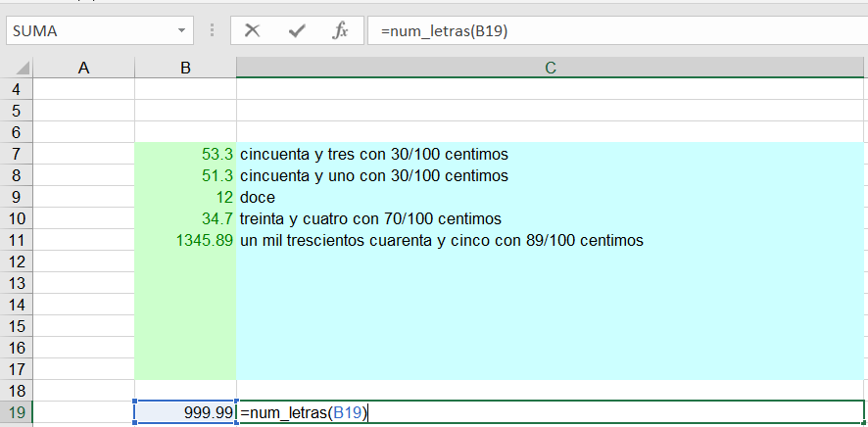Select empty cell A5
The height and width of the screenshot is (427, 868).
pos(83,111)
